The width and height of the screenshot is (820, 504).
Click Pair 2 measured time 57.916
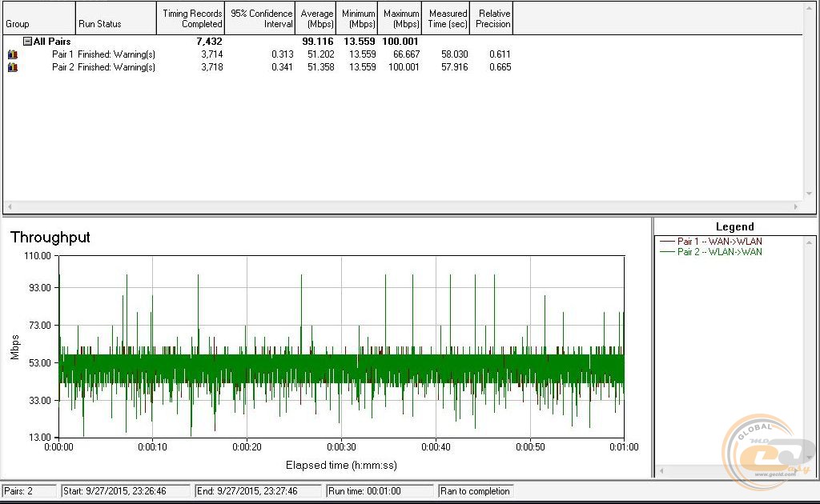[455, 67]
